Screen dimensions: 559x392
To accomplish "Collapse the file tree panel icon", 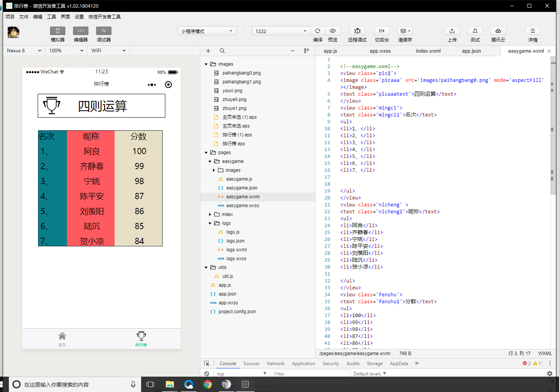I will click(307, 51).
